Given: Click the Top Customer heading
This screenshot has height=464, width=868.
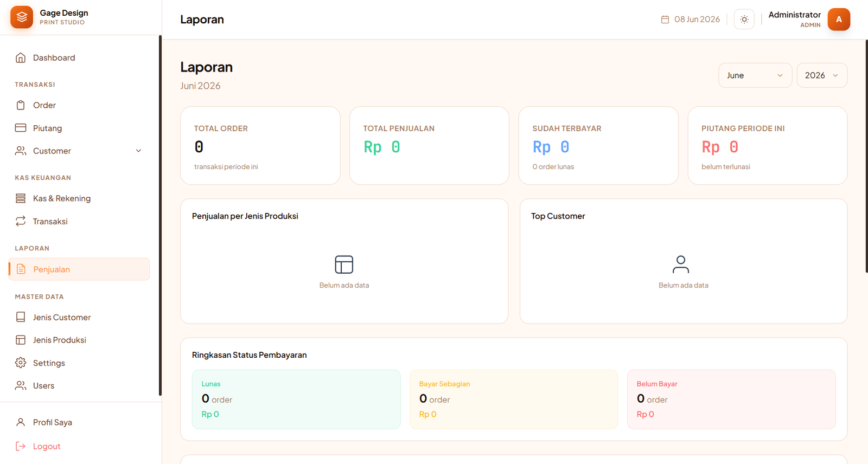Looking at the screenshot, I should [558, 216].
